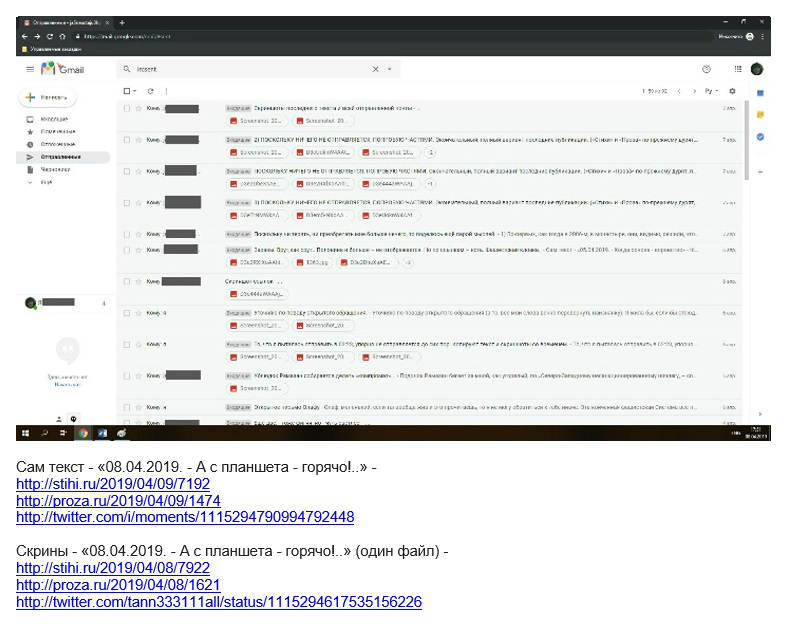
Task: Go back in the browser
Action: (25, 36)
